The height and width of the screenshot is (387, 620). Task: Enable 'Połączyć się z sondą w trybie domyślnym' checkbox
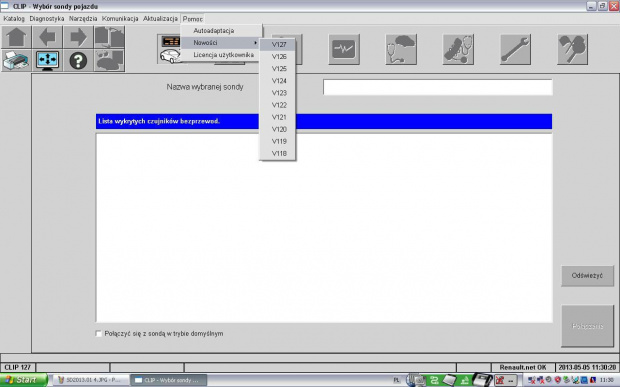tap(99, 334)
